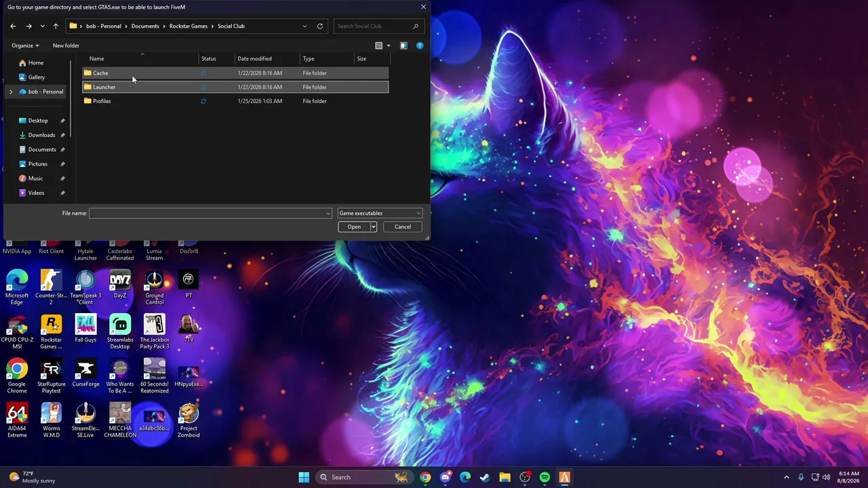Select the Rockstar Games launcher desktop icon
Image resolution: width=868 pixels, height=488 pixels.
[51, 331]
